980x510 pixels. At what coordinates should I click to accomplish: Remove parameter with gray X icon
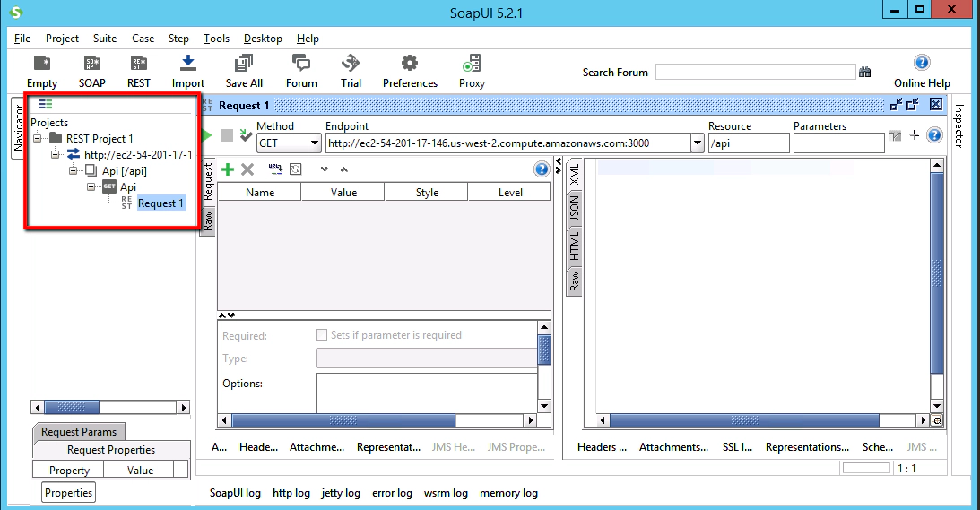[x=247, y=169]
